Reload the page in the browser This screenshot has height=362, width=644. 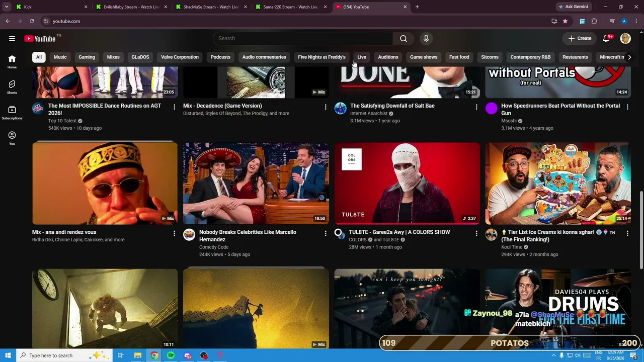tap(32, 21)
